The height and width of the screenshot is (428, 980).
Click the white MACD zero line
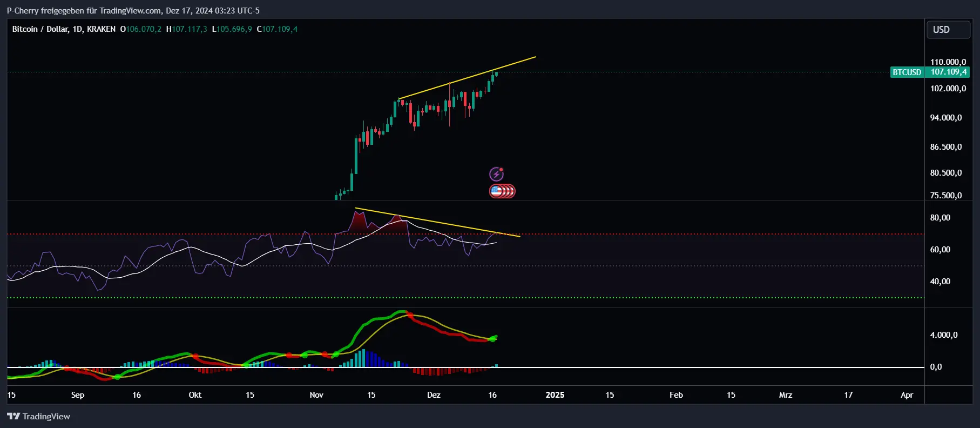tap(465, 367)
